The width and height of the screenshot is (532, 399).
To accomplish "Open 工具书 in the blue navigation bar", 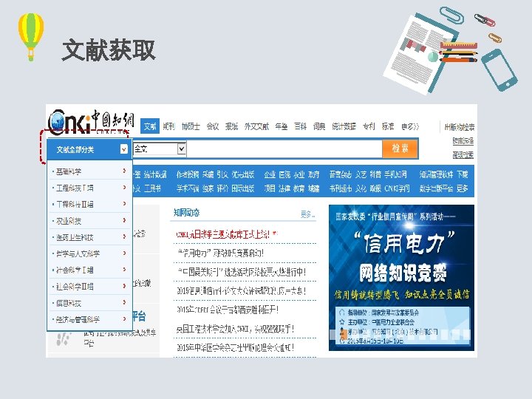I will 152,188.
